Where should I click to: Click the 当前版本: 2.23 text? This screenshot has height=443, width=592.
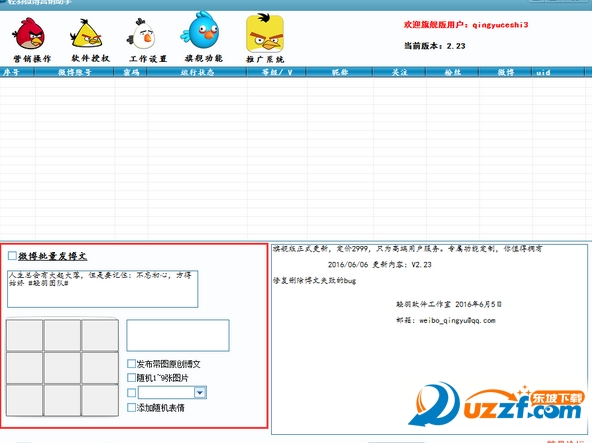435,46
